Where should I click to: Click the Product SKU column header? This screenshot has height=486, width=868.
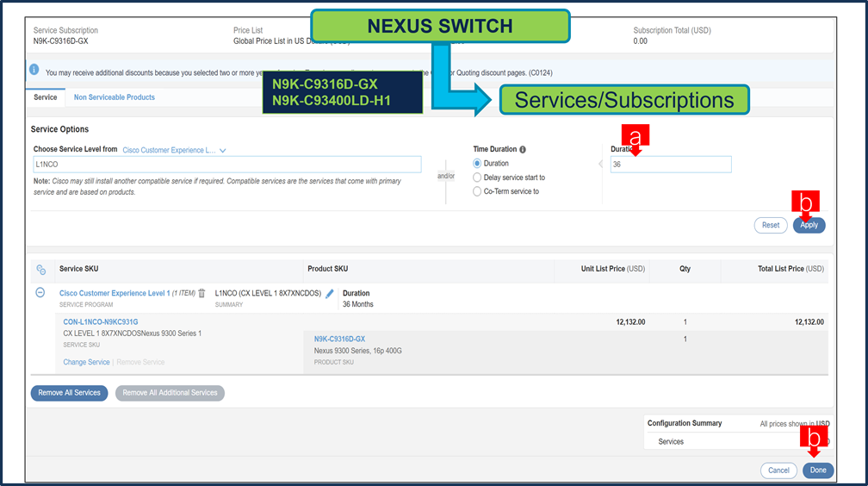tap(328, 269)
